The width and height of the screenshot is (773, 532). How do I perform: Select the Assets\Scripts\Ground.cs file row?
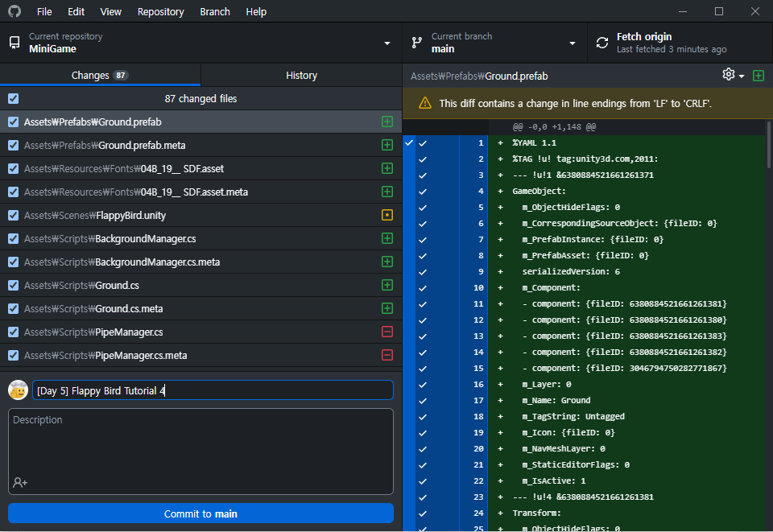pyautogui.click(x=201, y=285)
